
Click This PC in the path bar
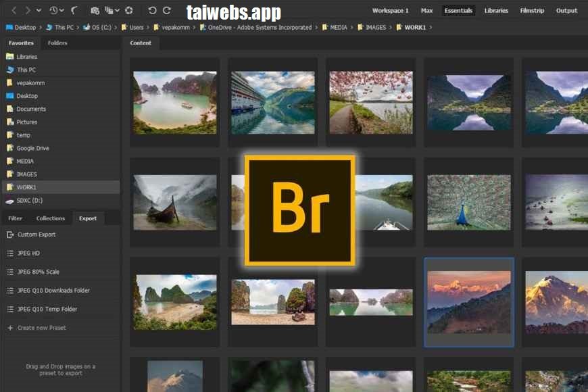59,28
